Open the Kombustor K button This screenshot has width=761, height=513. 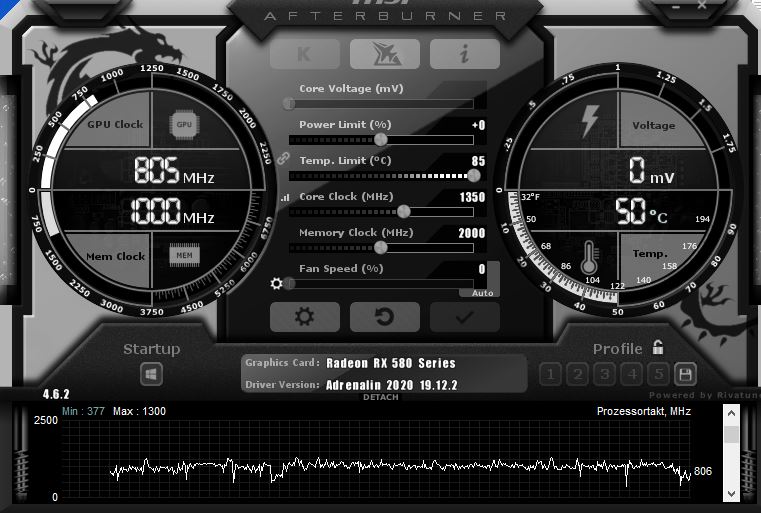click(x=305, y=54)
